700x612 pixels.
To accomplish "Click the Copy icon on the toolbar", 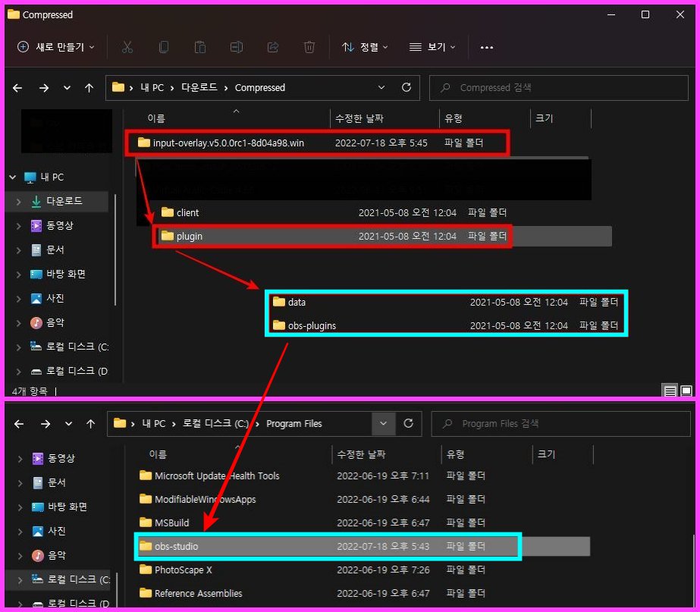I will [164, 47].
